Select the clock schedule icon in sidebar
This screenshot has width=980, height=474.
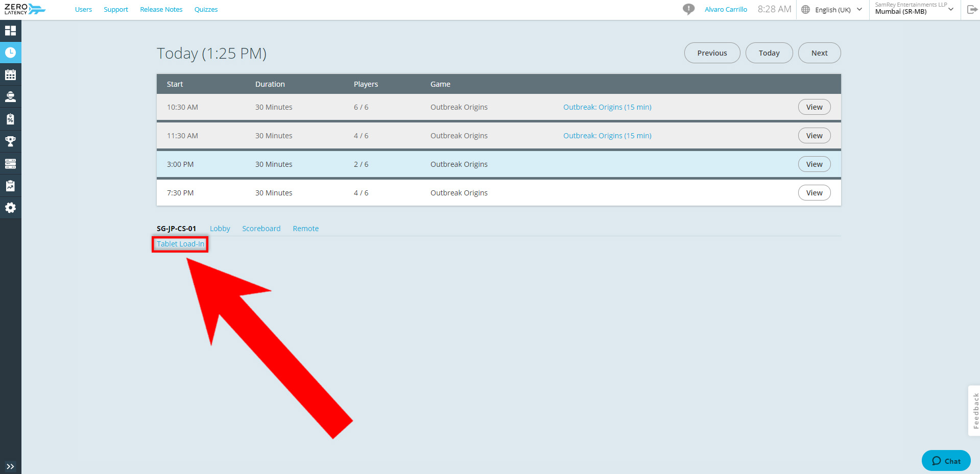[x=10, y=52]
